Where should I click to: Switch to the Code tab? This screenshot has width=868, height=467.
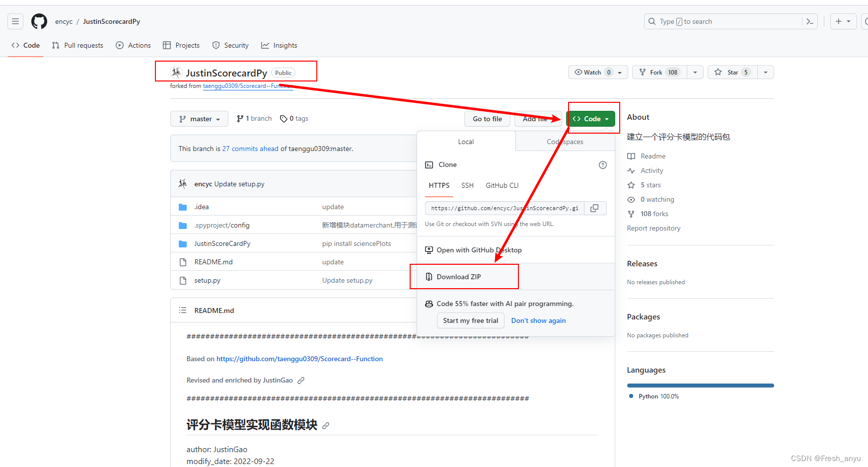[x=25, y=45]
